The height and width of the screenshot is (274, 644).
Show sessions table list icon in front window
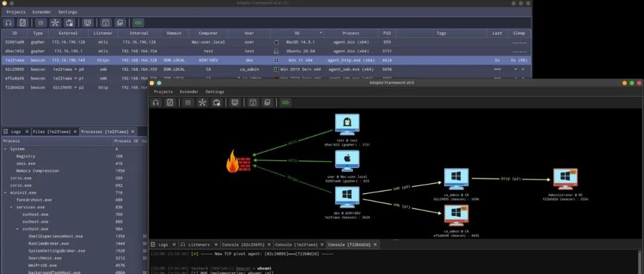(x=188, y=103)
